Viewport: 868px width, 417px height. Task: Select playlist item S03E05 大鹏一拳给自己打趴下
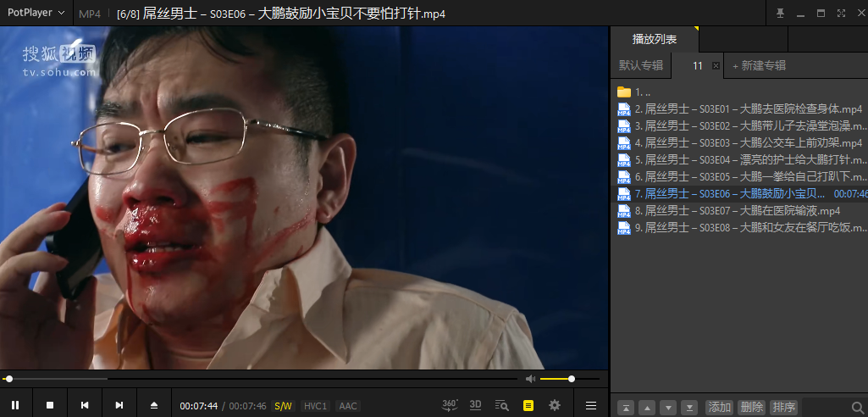(740, 176)
